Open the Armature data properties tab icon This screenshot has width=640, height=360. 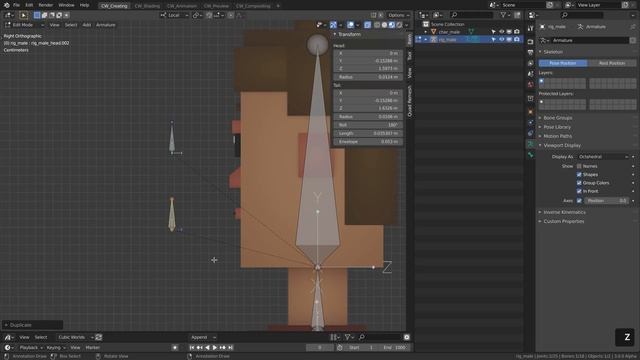(x=530, y=144)
